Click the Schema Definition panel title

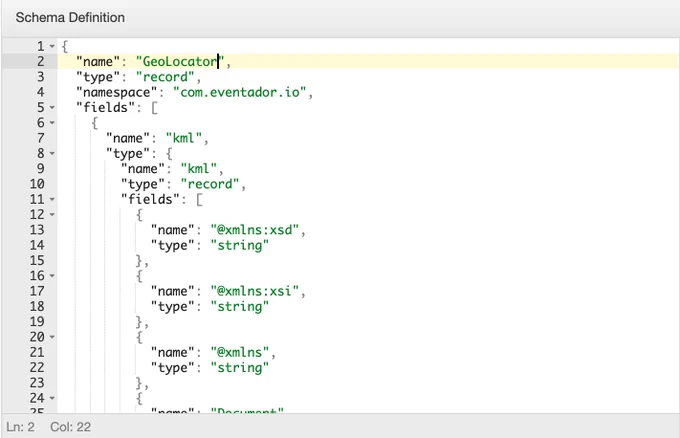[70, 17]
